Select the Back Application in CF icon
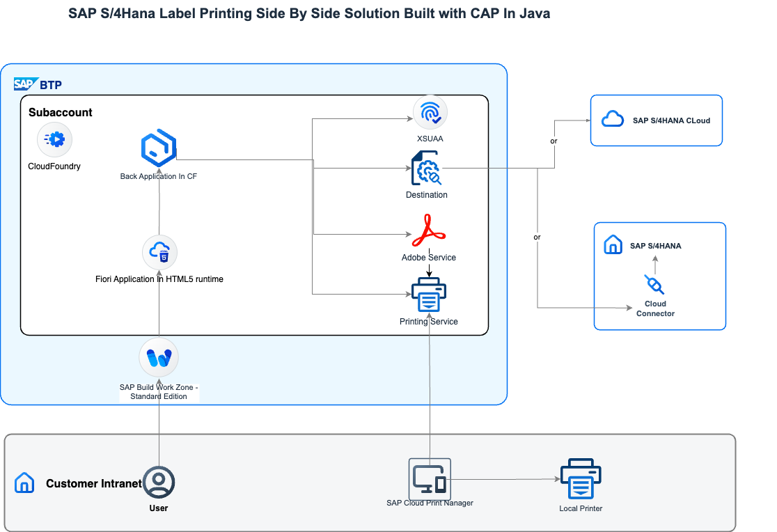This screenshot has width=777, height=532. point(159,147)
